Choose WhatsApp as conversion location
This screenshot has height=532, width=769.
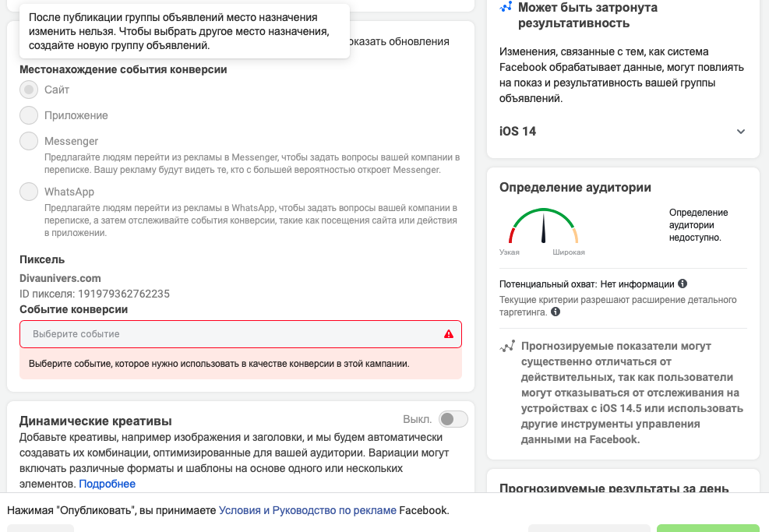pyautogui.click(x=29, y=192)
